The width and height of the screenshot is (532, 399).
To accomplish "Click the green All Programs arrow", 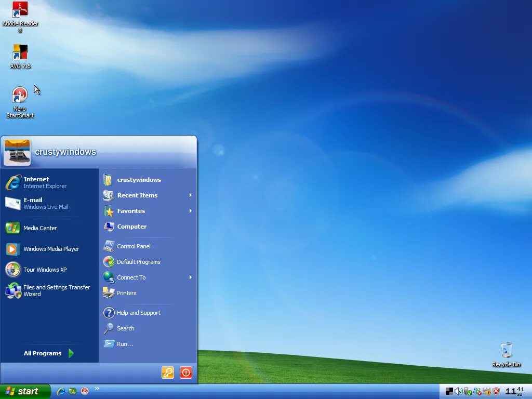I will pos(71,353).
